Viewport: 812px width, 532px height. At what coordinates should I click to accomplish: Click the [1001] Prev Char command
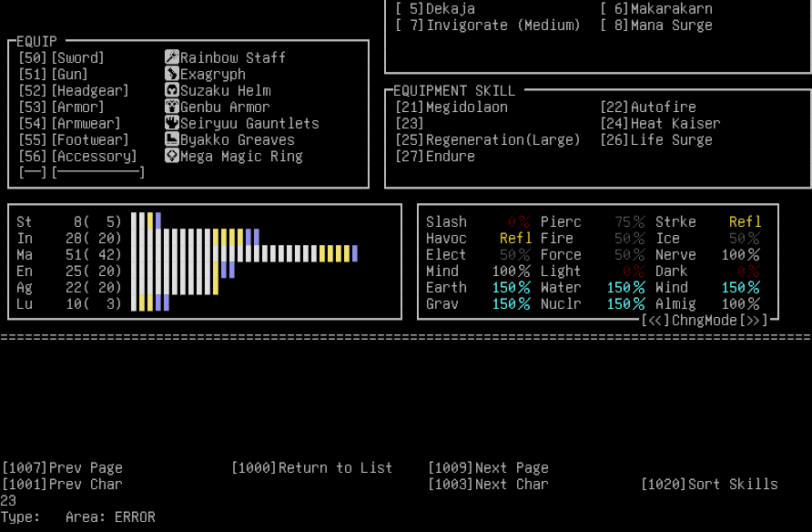coord(62,485)
